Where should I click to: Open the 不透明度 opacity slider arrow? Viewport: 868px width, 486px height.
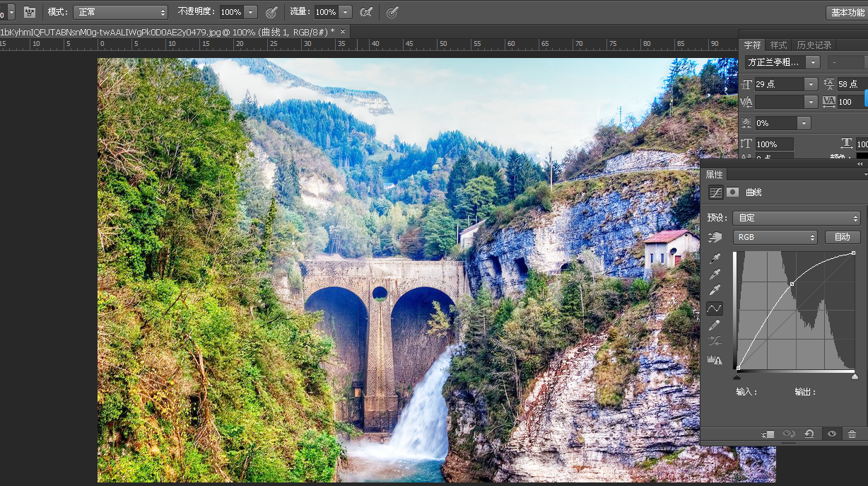[251, 12]
